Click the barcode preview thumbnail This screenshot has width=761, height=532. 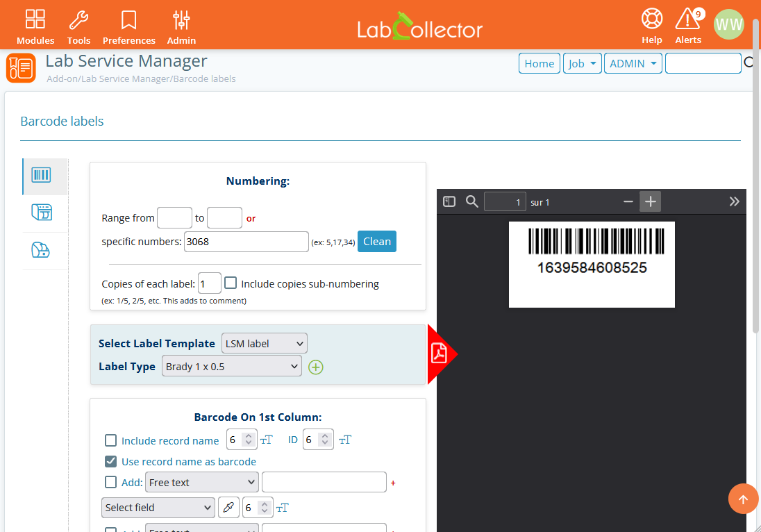591,264
